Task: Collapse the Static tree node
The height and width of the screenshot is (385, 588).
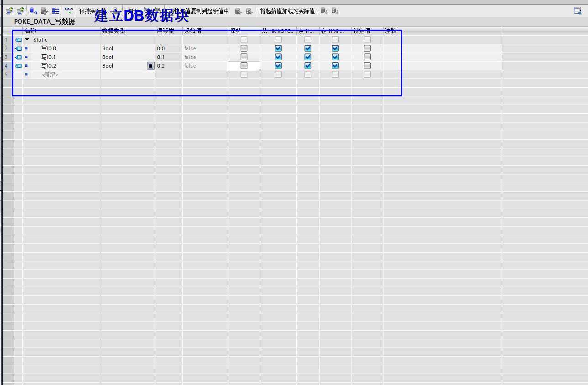Action: click(27, 40)
